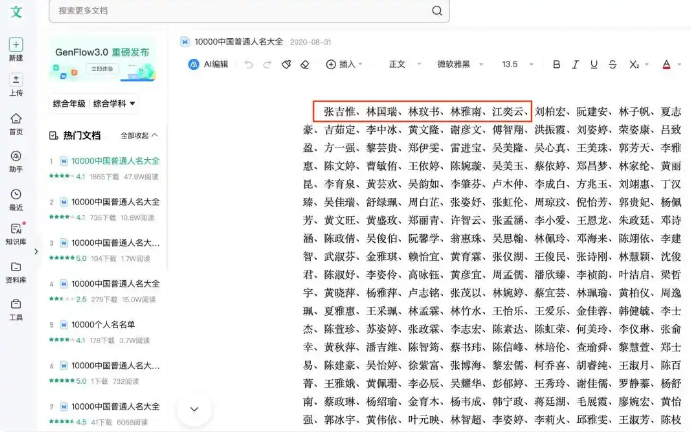
Task: Toggle underline formatting
Action: [594, 64]
